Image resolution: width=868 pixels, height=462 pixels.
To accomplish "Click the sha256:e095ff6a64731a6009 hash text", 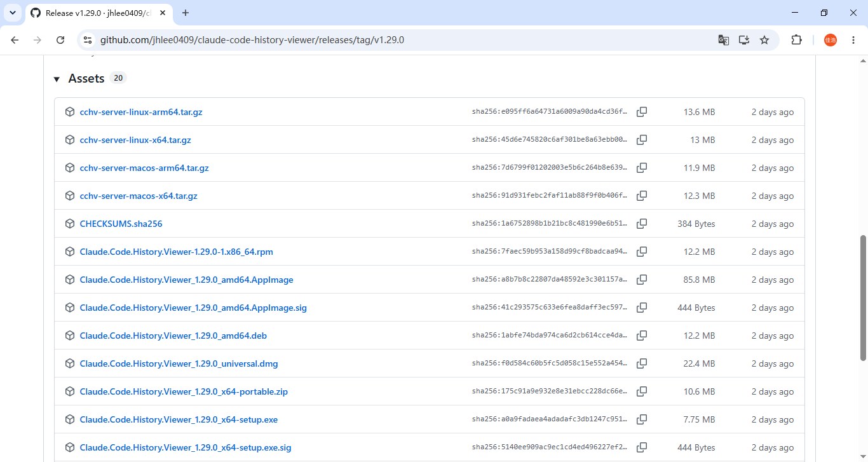I will [550, 112].
